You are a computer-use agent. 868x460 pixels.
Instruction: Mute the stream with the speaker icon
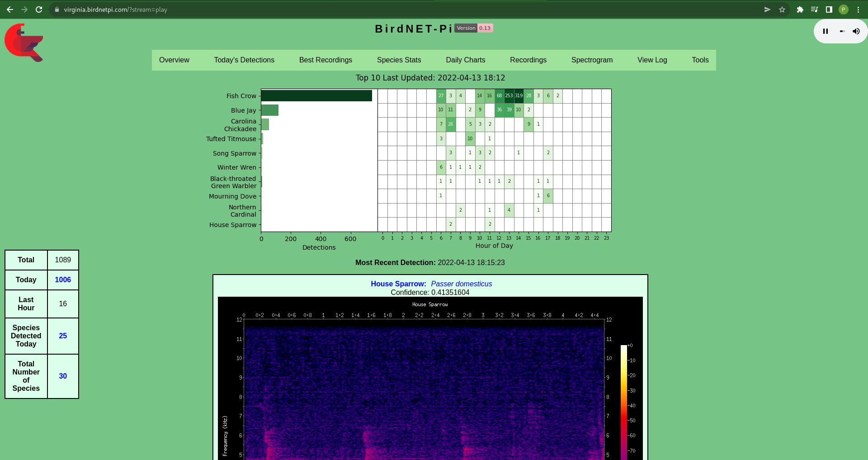click(856, 31)
